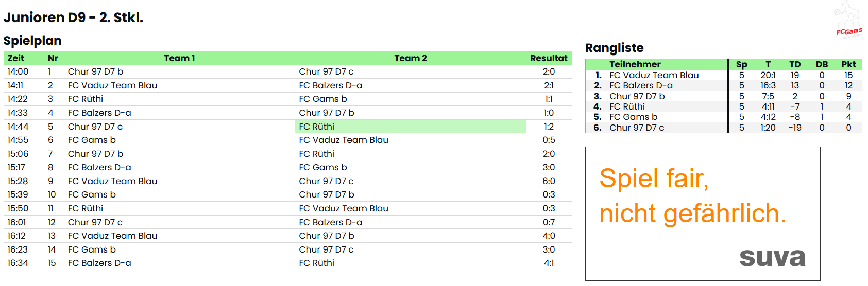Click the TD column header
This screenshot has width=868, height=286.
point(794,64)
